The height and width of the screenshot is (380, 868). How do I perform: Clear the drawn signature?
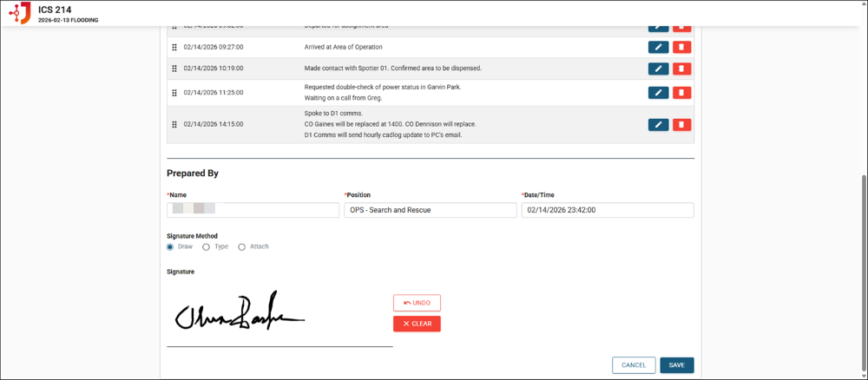pos(417,324)
